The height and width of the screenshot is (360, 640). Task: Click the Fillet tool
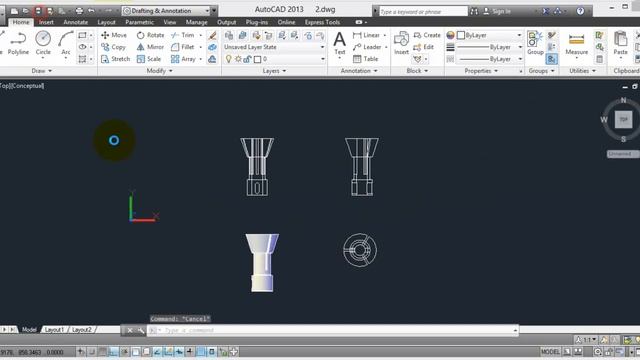(x=182, y=47)
